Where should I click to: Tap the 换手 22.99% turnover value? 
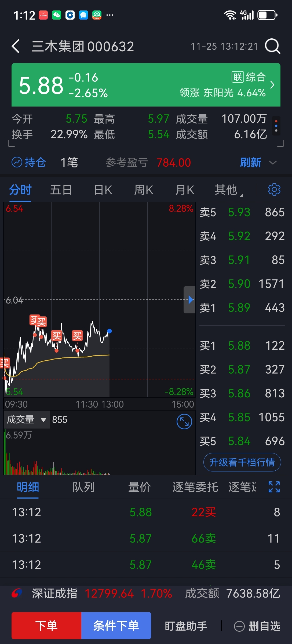(x=69, y=134)
